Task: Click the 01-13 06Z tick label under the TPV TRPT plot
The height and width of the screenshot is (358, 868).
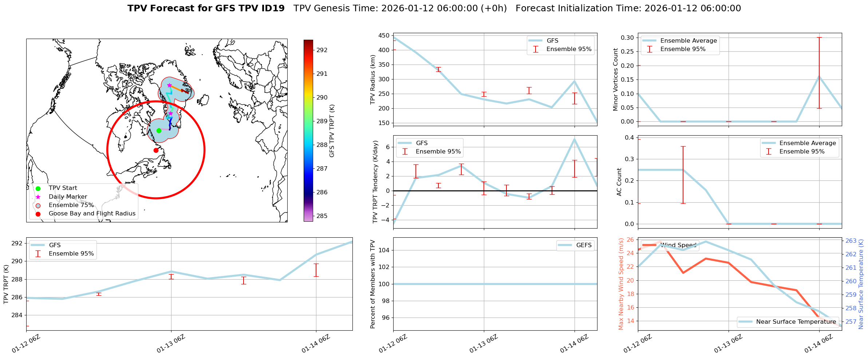Action: point(171,344)
